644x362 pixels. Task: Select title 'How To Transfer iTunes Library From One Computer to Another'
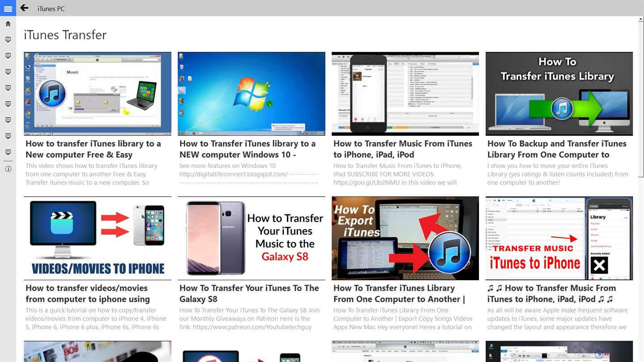[399, 294]
